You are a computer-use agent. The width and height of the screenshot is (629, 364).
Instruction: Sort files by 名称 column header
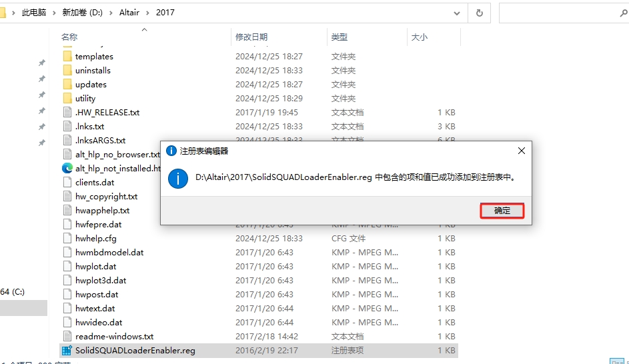[69, 37]
